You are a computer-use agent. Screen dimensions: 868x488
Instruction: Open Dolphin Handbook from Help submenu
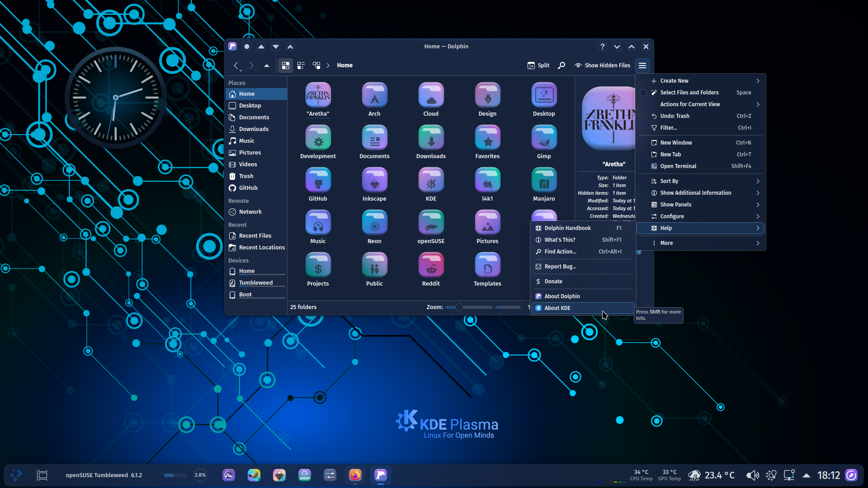tap(583, 228)
